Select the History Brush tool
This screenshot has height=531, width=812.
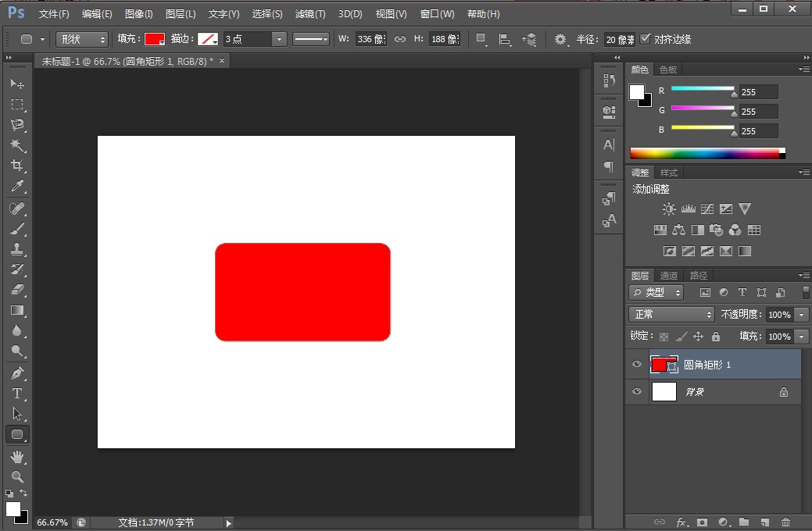pyautogui.click(x=17, y=269)
